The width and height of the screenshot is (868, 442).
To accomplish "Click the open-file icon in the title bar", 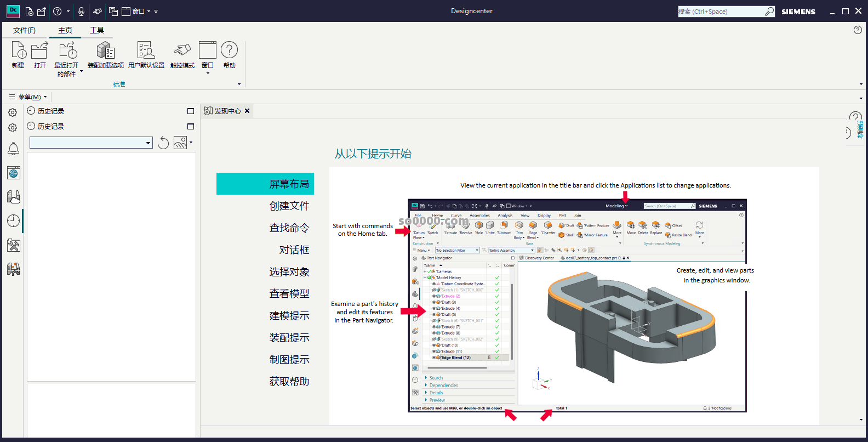I will pos(42,11).
